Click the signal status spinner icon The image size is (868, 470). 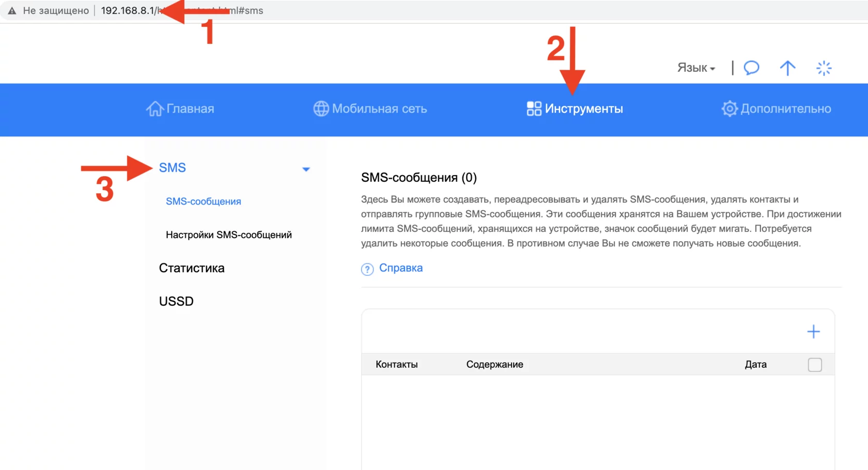(824, 67)
